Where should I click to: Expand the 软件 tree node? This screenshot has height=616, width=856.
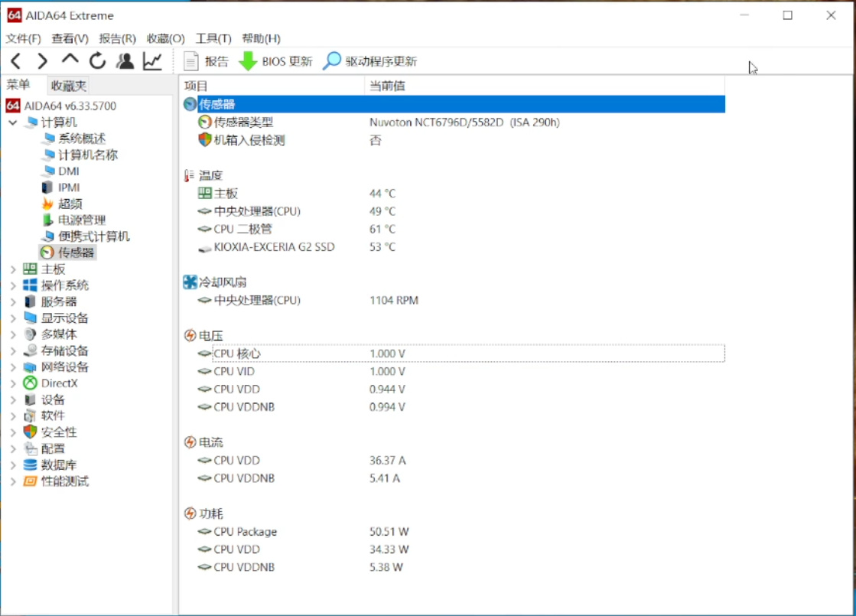pos(13,416)
